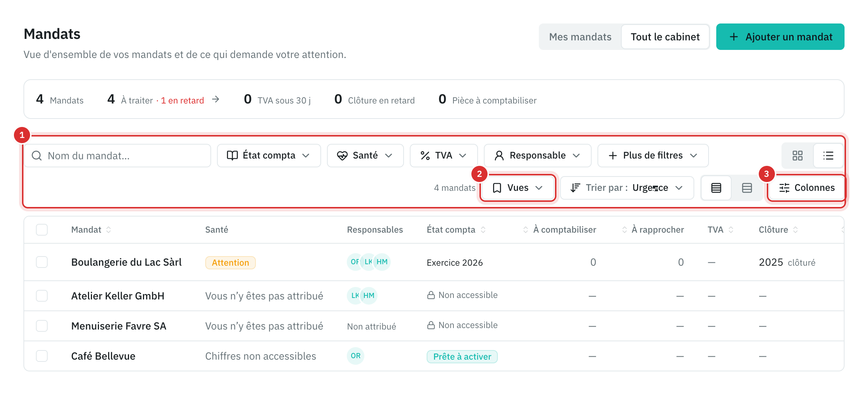This screenshot has height=411, width=868.
Task: Select the comfortable row density icon
Action: [747, 188]
